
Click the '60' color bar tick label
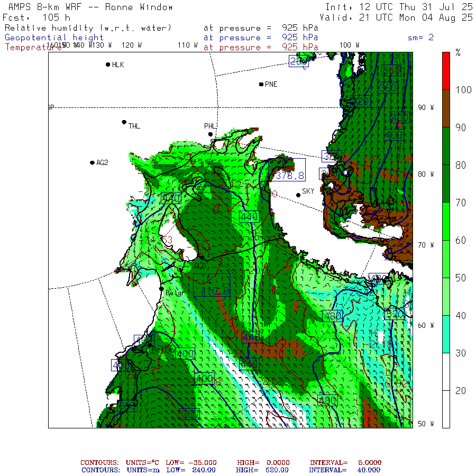click(x=461, y=241)
